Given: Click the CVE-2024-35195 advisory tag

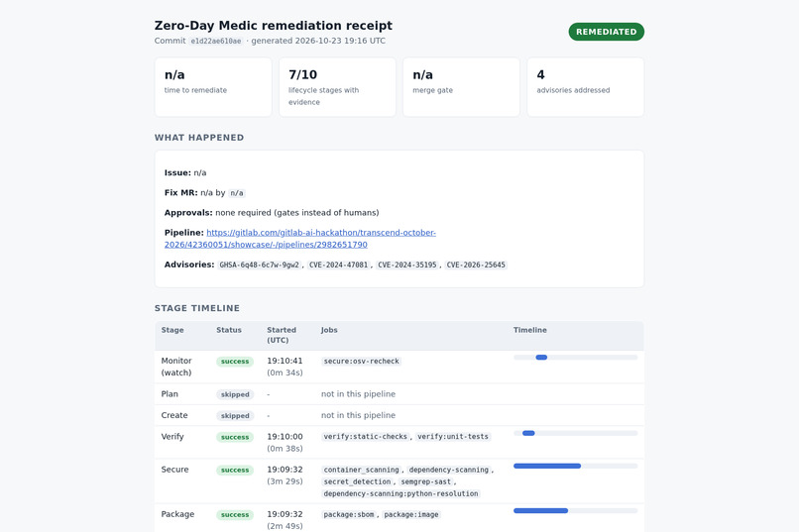Looking at the screenshot, I should tap(407, 265).
